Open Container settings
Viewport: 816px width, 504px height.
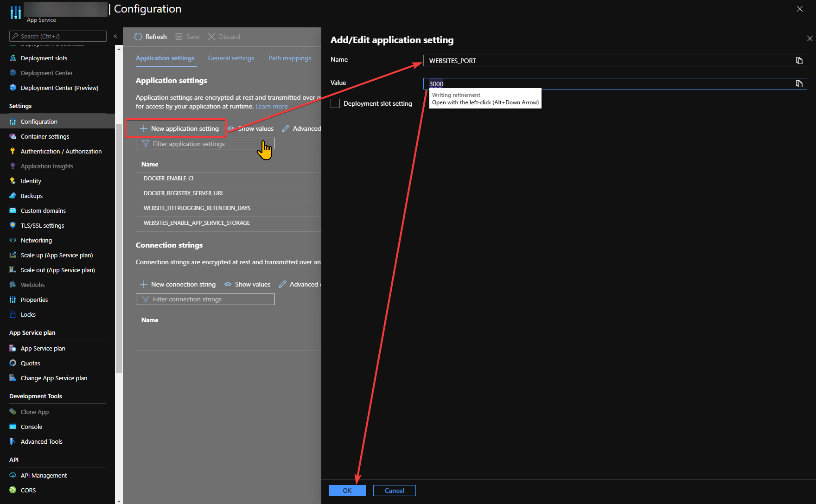pyautogui.click(x=45, y=136)
